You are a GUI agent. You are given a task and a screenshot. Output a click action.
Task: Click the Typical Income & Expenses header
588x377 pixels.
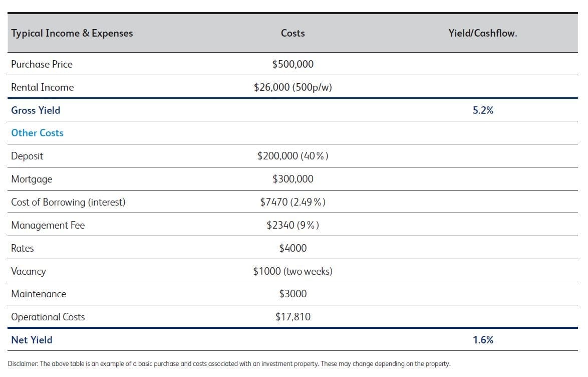coord(72,34)
